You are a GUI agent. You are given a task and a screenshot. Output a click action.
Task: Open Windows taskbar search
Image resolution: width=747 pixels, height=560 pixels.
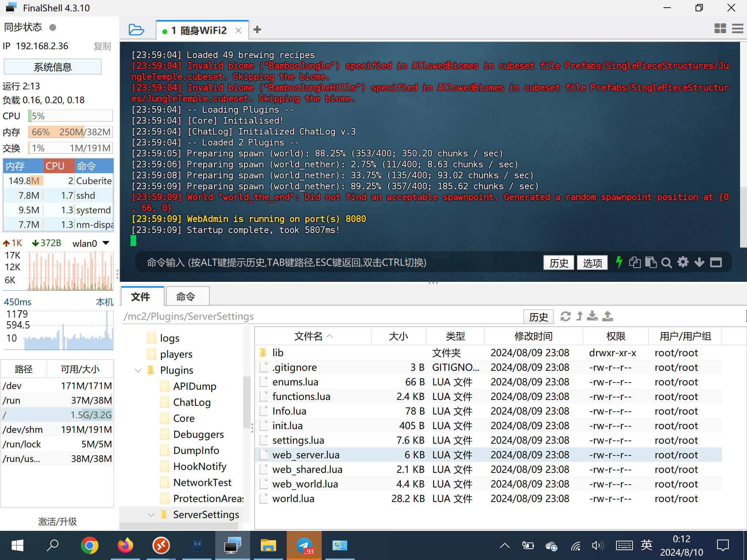pos(53,545)
